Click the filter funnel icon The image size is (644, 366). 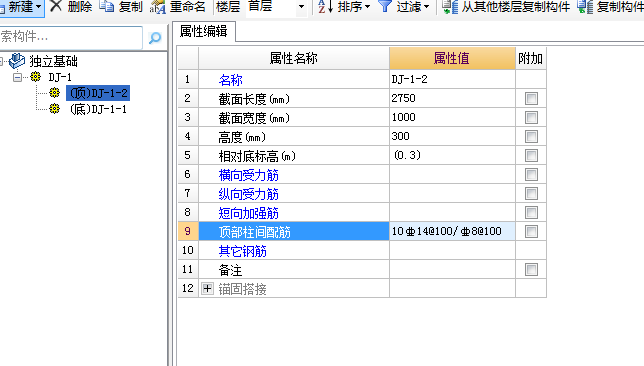click(384, 7)
